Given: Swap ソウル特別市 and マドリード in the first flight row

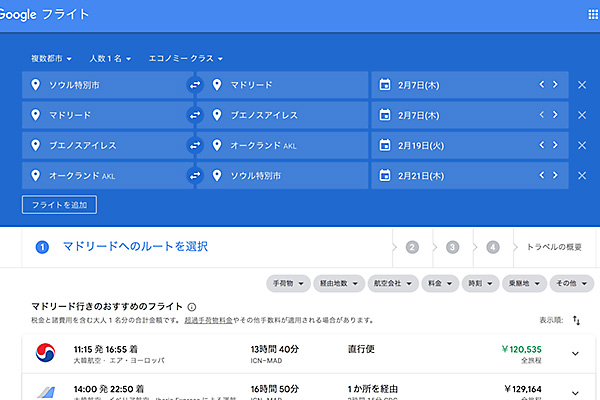Looking at the screenshot, I should point(195,85).
